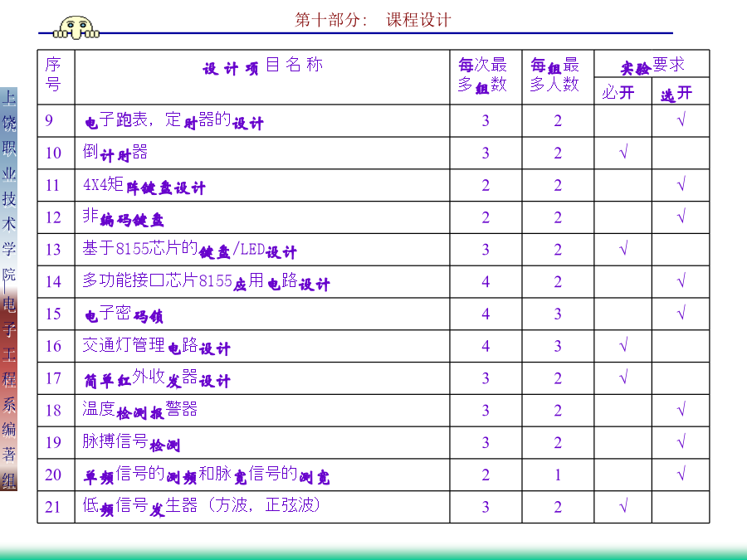
Task: Click max groups value 2 in row 11
Action: coord(486,185)
